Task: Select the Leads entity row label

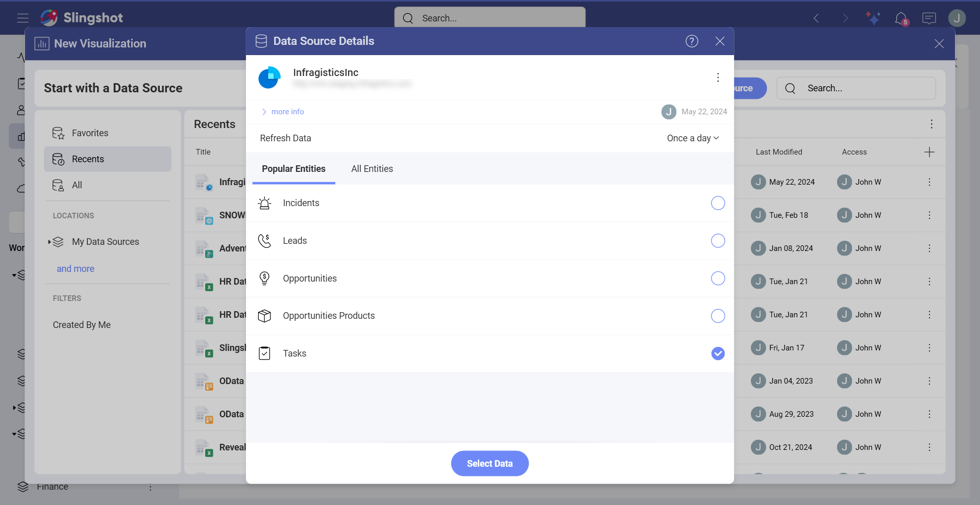Action: coord(295,241)
